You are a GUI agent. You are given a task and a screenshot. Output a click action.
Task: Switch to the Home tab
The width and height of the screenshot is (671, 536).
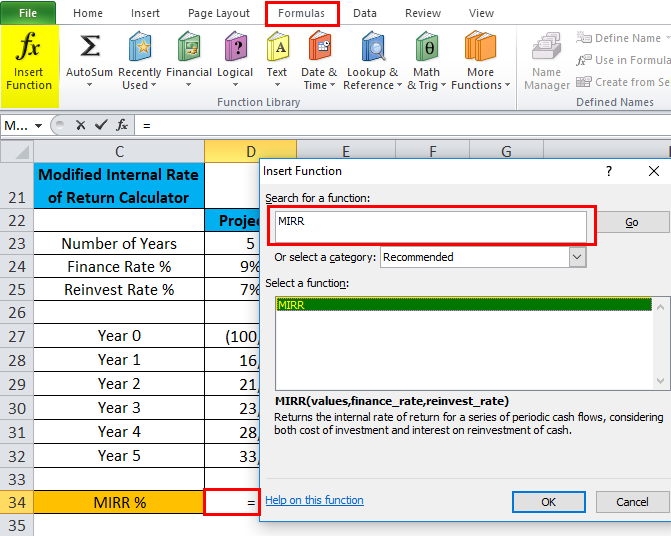coord(88,13)
